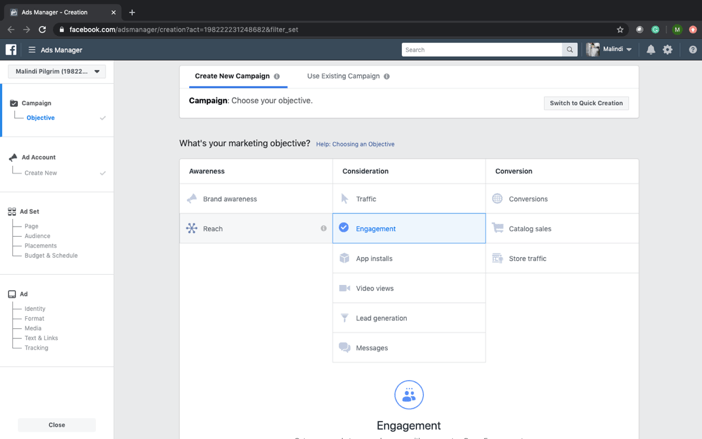Click the Ads Manager search field
This screenshot has height=439, width=702.
click(x=481, y=49)
